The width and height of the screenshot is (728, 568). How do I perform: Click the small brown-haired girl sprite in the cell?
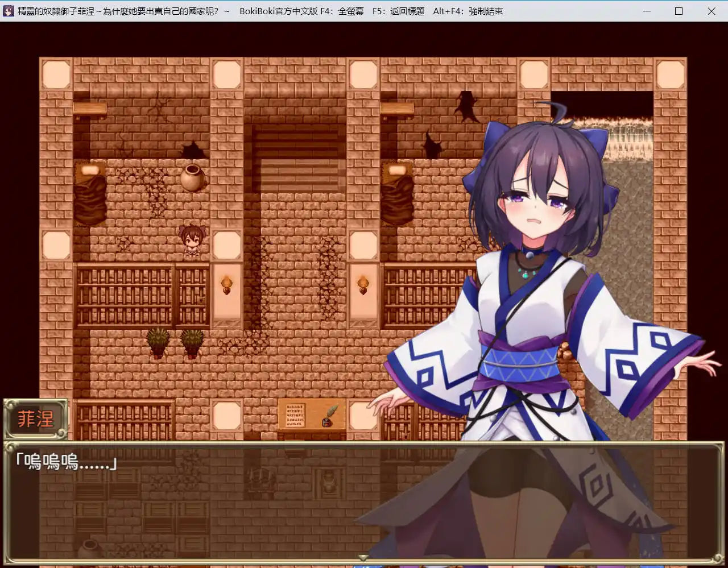pos(192,239)
